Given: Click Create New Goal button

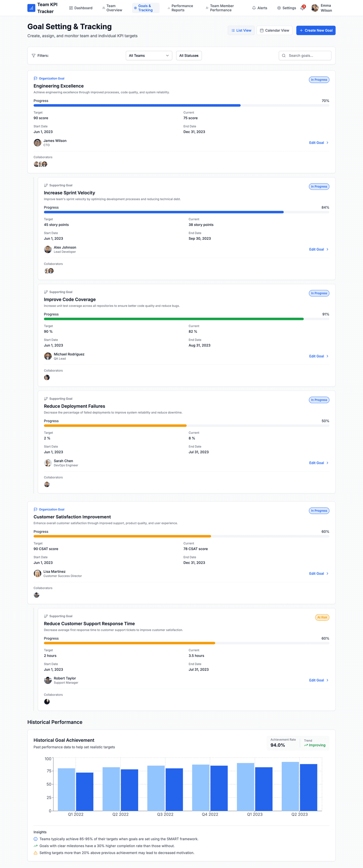Looking at the screenshot, I should coord(316,30).
